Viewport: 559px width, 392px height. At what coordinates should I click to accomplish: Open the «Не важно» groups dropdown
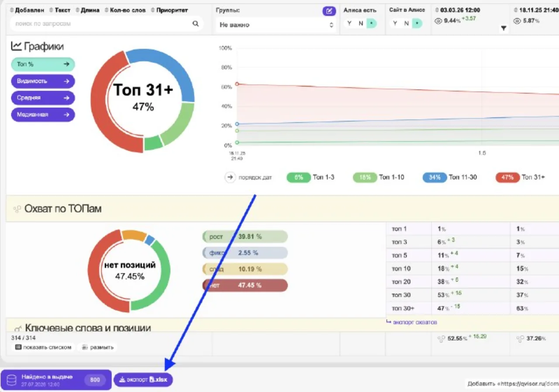pyautogui.click(x=277, y=25)
